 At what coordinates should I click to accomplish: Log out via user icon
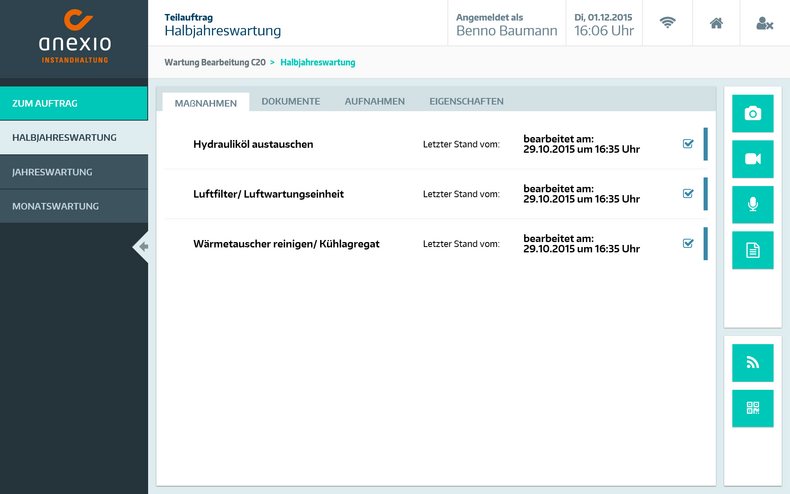tap(764, 23)
